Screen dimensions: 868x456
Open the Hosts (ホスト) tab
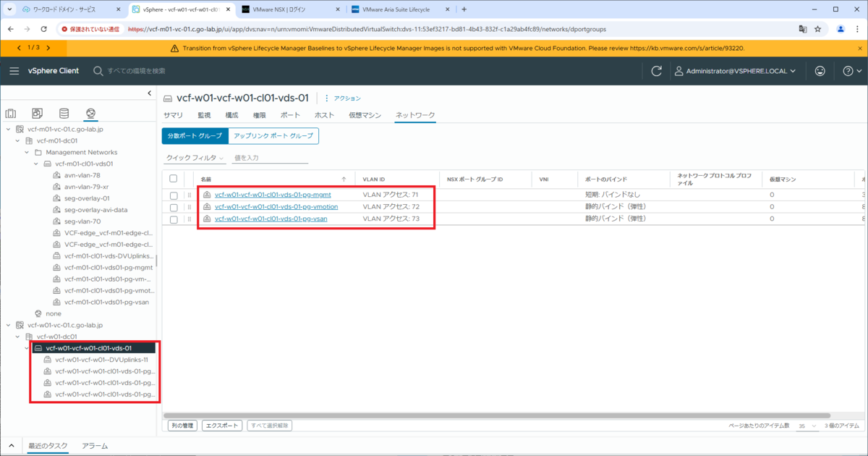point(324,115)
